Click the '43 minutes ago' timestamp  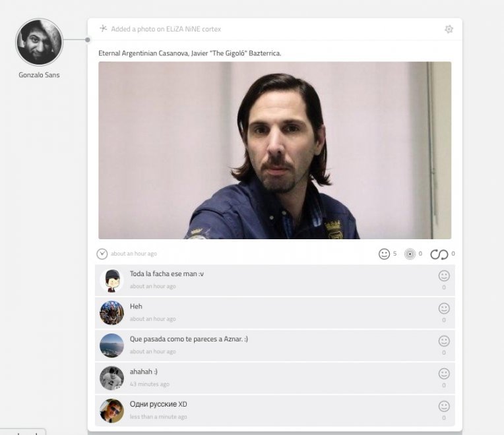coord(150,384)
